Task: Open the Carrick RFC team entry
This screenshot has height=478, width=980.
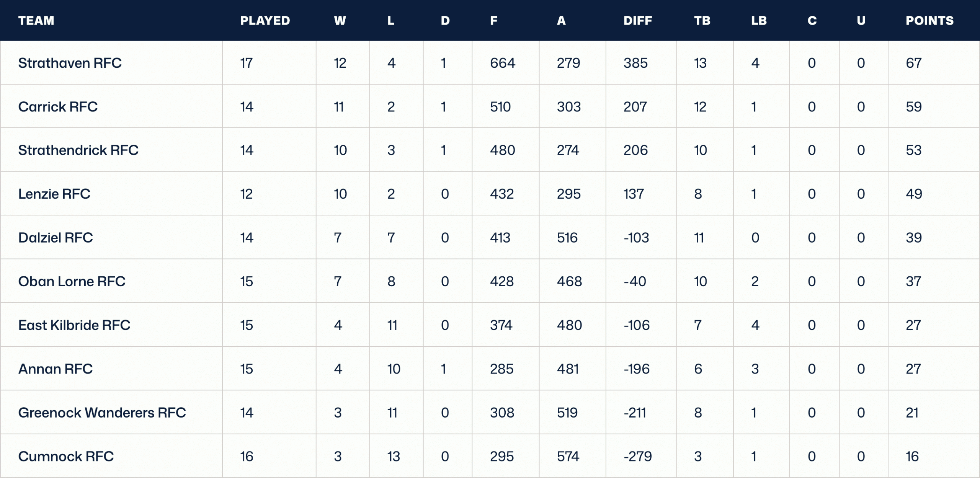Action: point(58,107)
